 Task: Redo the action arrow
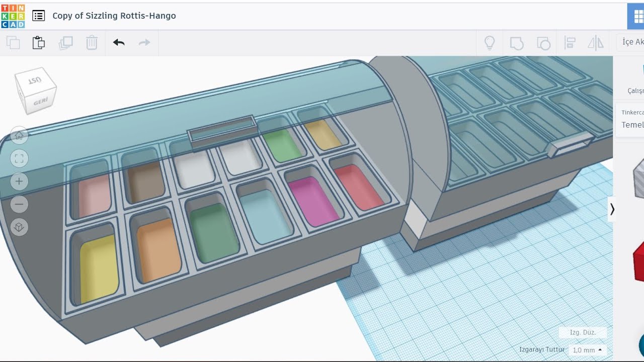pos(144,43)
